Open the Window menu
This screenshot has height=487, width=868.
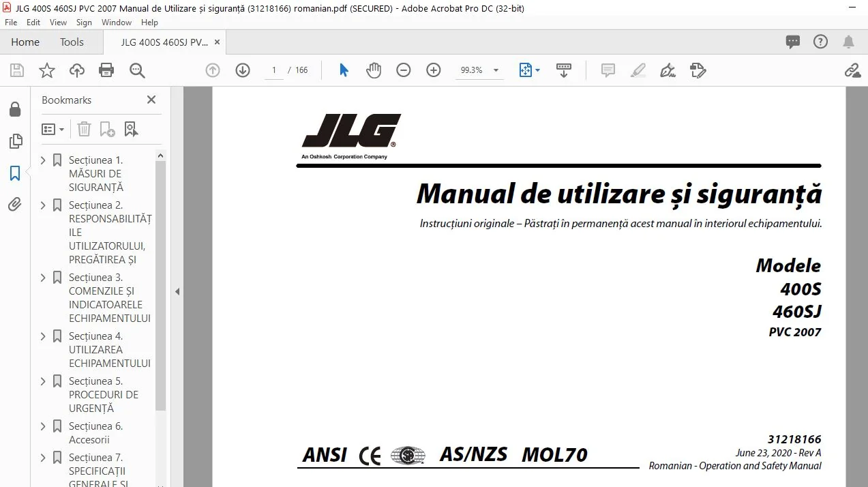coord(117,23)
